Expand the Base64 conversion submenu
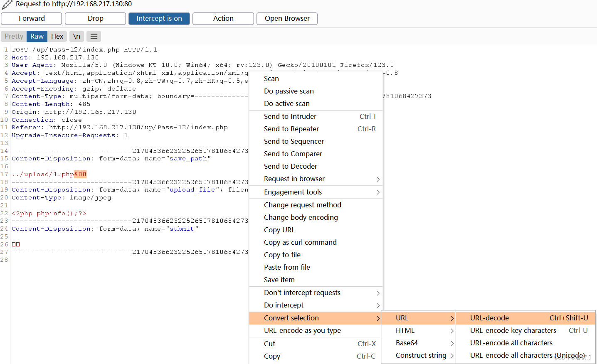Screen dimensions: 597x364 (x=418, y=343)
